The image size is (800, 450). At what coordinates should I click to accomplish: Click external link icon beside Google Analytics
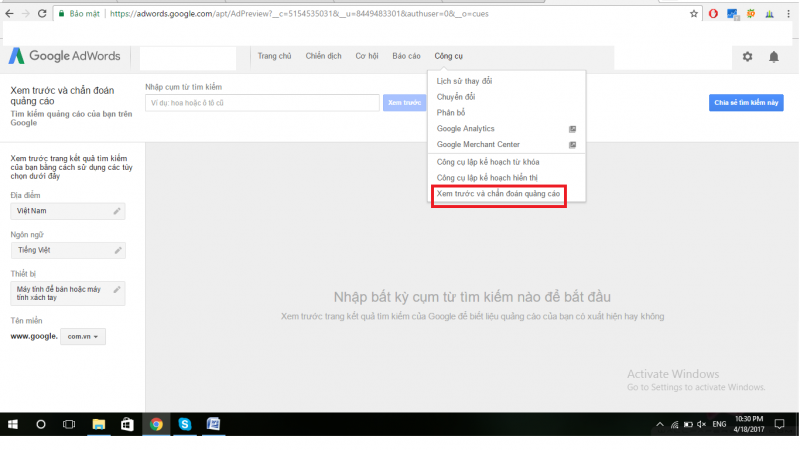click(x=572, y=129)
